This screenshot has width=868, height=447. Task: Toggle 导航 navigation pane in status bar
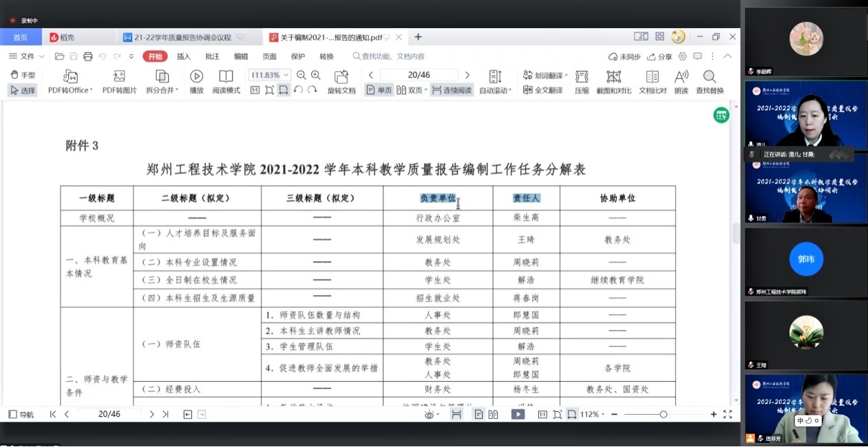21,414
